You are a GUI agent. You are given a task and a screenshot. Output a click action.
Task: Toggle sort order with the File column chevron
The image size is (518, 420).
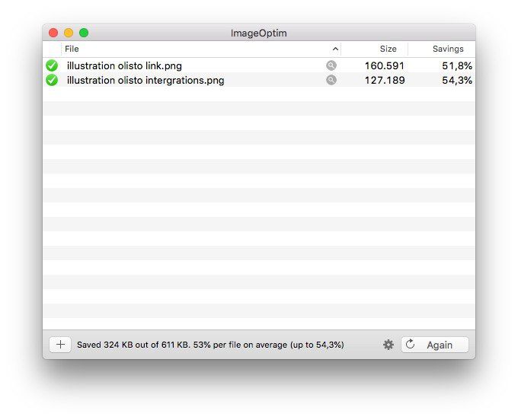click(335, 49)
